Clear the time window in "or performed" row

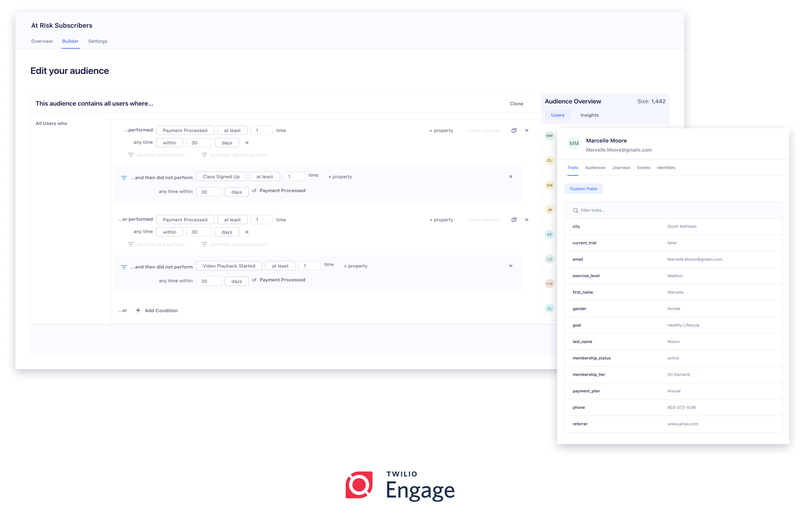[247, 232]
